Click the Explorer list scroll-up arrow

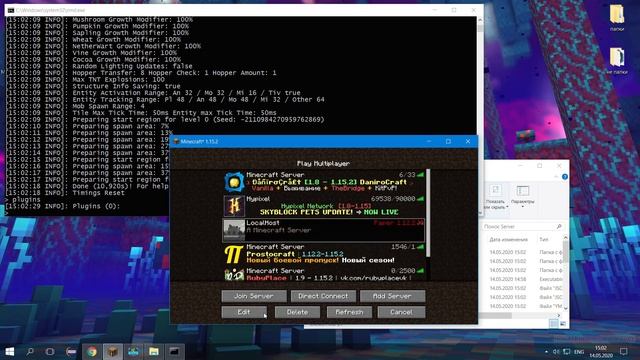[x=565, y=238]
